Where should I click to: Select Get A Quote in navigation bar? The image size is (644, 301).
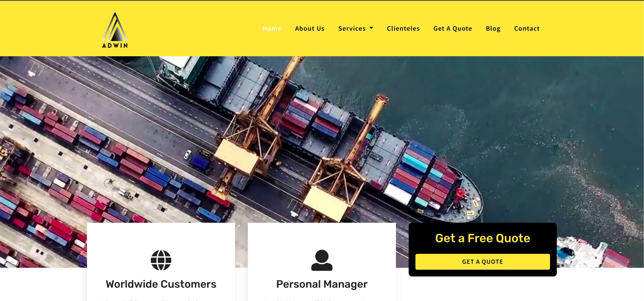(453, 29)
